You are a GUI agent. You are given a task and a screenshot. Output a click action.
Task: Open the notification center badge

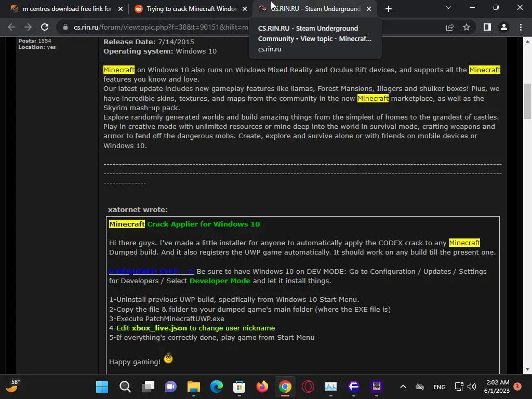tap(517, 387)
